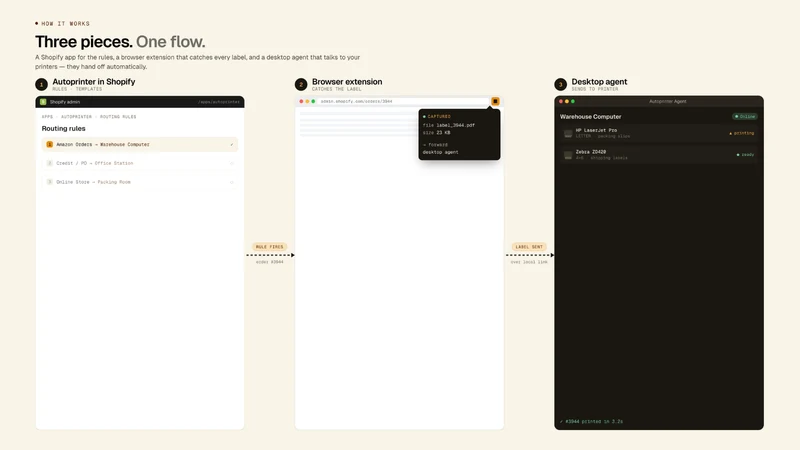This screenshot has width=800, height=450.
Task: Select Amazon Orders → Warehouse Computer rule
Action: click(140, 144)
